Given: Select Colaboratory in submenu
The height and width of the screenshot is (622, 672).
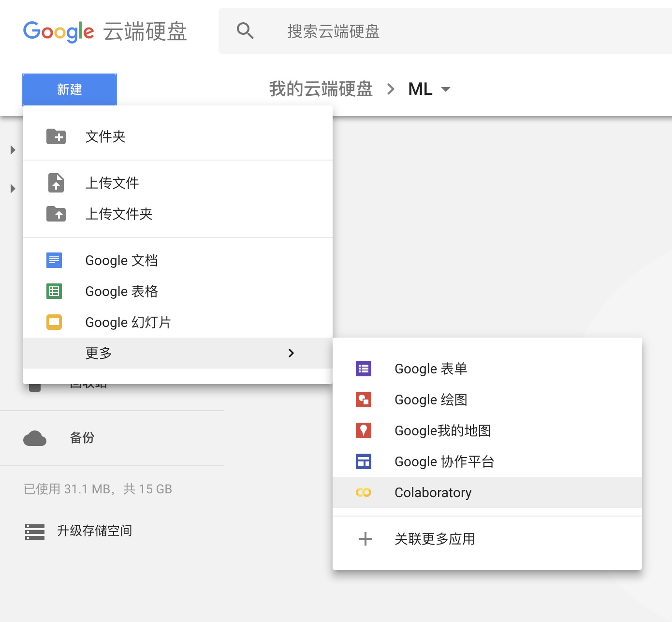Looking at the screenshot, I should click(x=487, y=492).
